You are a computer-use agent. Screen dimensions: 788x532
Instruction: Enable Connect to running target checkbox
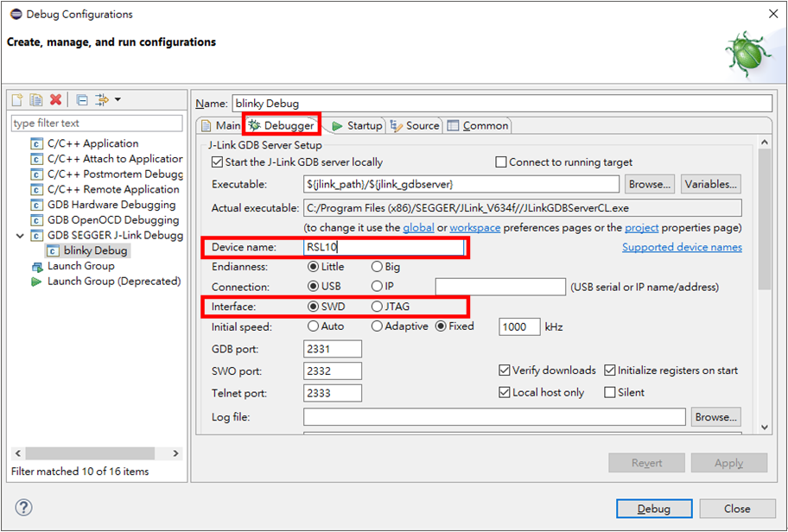(x=501, y=162)
